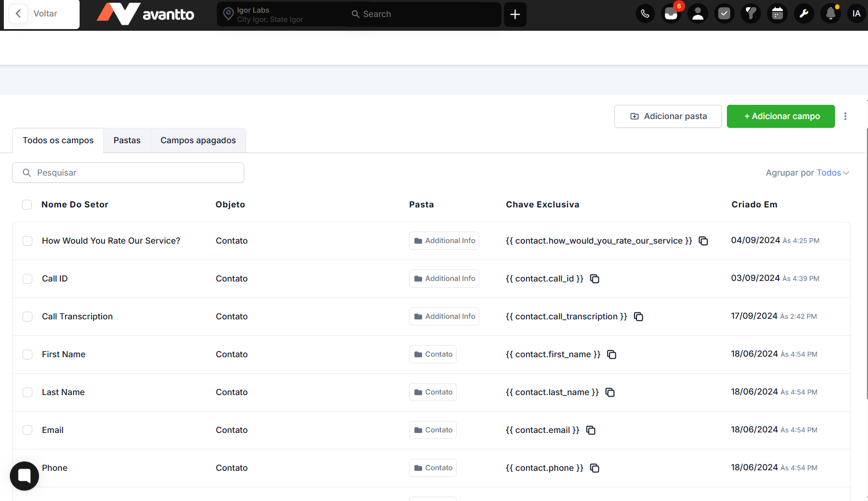Open the funnel icon in top bar
Image resolution: width=868 pixels, height=501 pixels.
(x=751, y=14)
